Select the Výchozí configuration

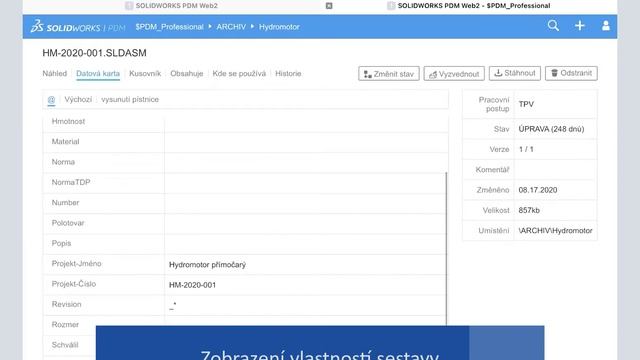click(x=78, y=100)
